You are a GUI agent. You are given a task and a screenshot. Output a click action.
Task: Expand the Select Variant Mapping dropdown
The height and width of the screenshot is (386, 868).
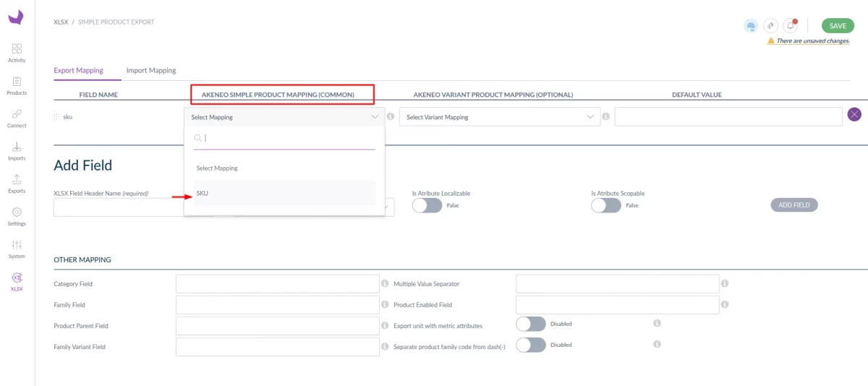click(x=499, y=117)
